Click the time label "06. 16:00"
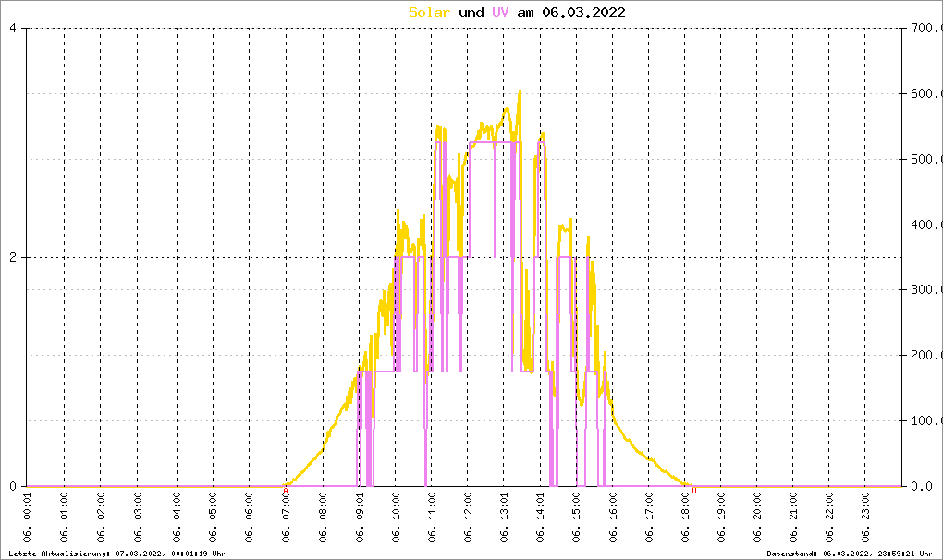 coord(613,517)
